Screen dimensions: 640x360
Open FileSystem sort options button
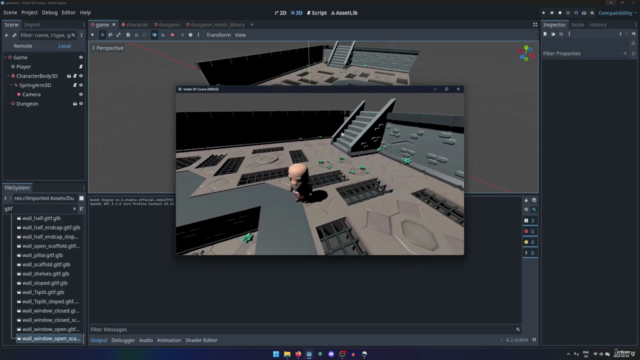pyautogui.click(x=82, y=209)
